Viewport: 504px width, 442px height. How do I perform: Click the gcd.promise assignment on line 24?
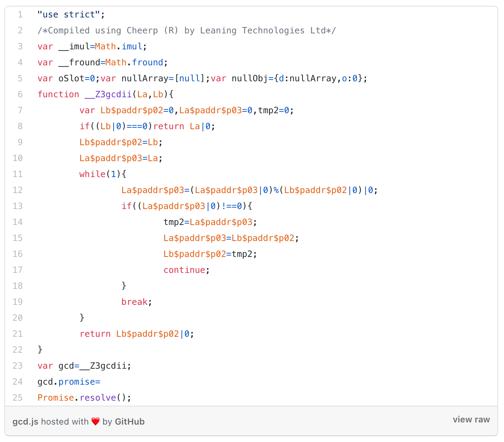69,382
